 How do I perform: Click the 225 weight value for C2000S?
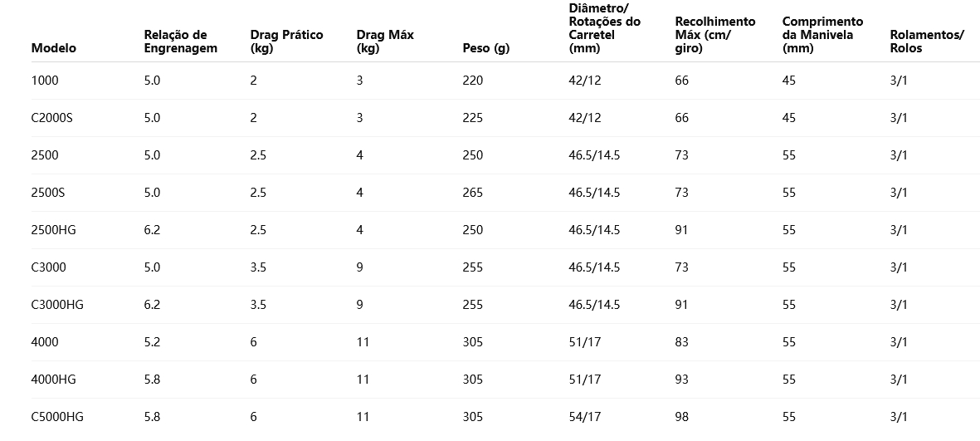(x=473, y=118)
